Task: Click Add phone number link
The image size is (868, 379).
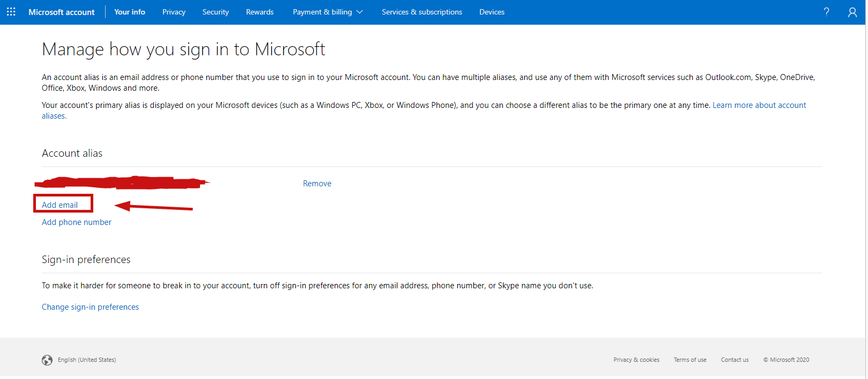Action: 77,222
